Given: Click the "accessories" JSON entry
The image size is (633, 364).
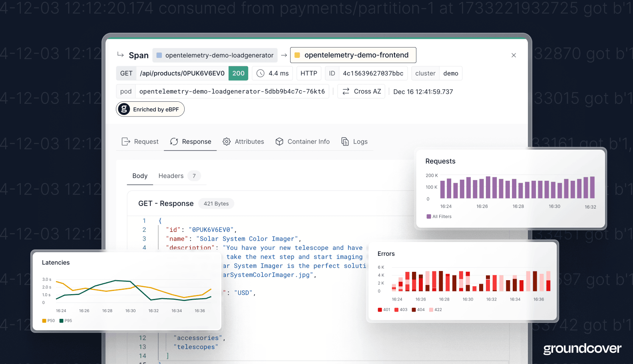Looking at the screenshot, I should [x=198, y=338].
